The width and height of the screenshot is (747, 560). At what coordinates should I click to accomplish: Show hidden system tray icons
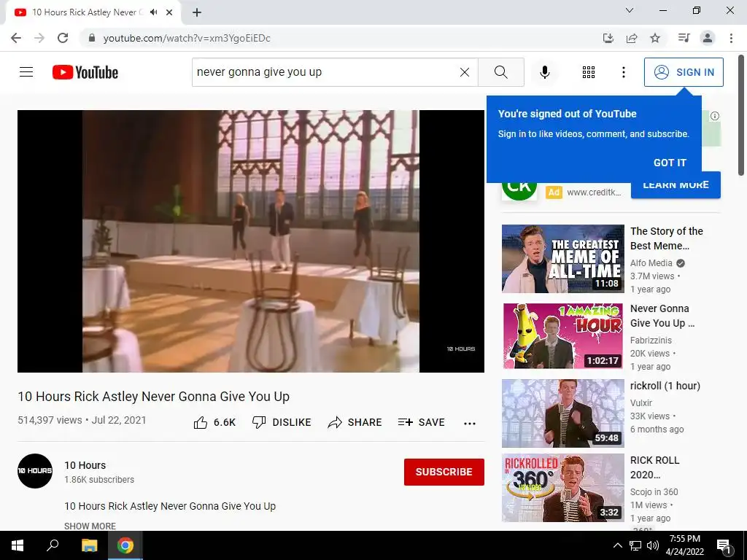[x=617, y=545]
